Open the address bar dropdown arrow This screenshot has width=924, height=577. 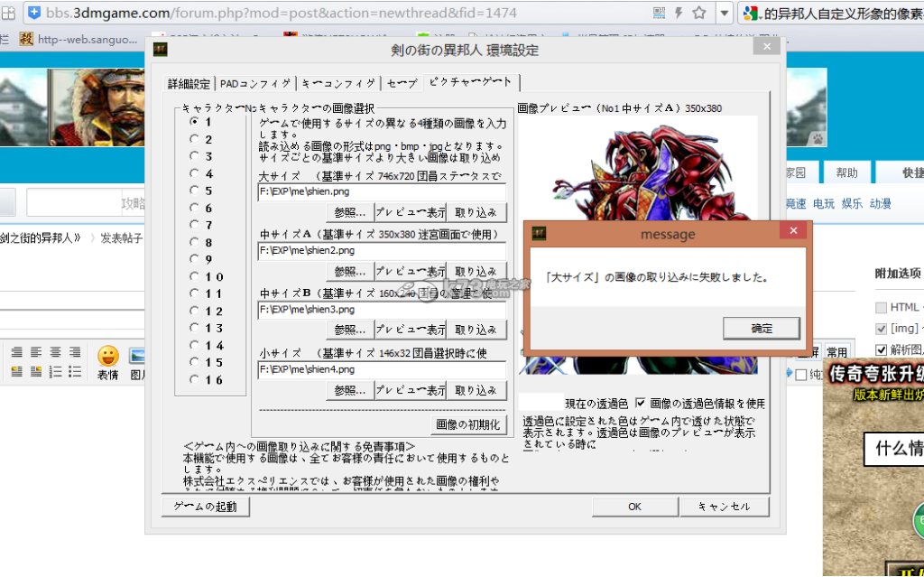point(724,14)
